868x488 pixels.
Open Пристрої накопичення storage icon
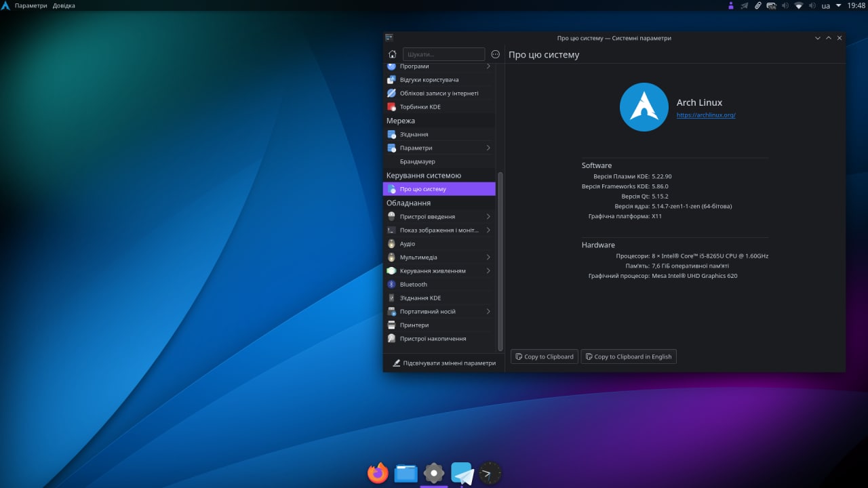click(x=391, y=339)
